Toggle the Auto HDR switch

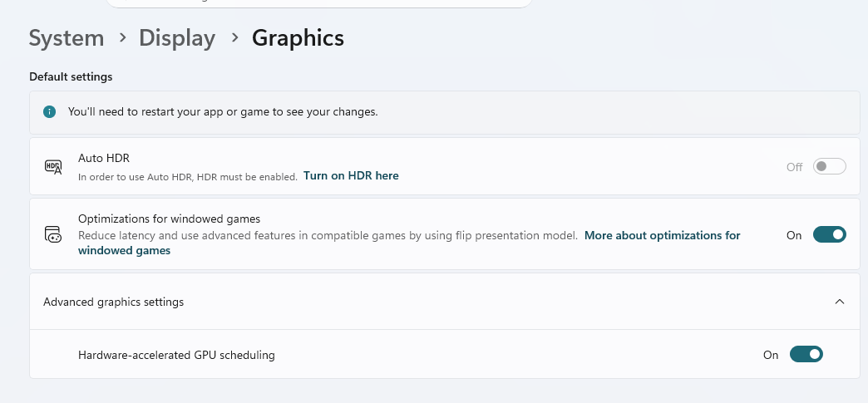click(829, 166)
